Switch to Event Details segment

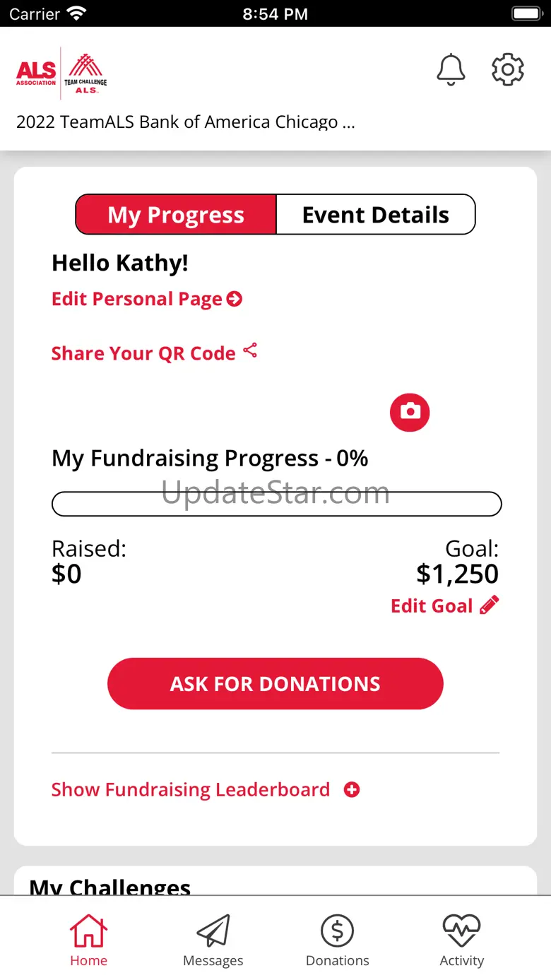coord(375,215)
